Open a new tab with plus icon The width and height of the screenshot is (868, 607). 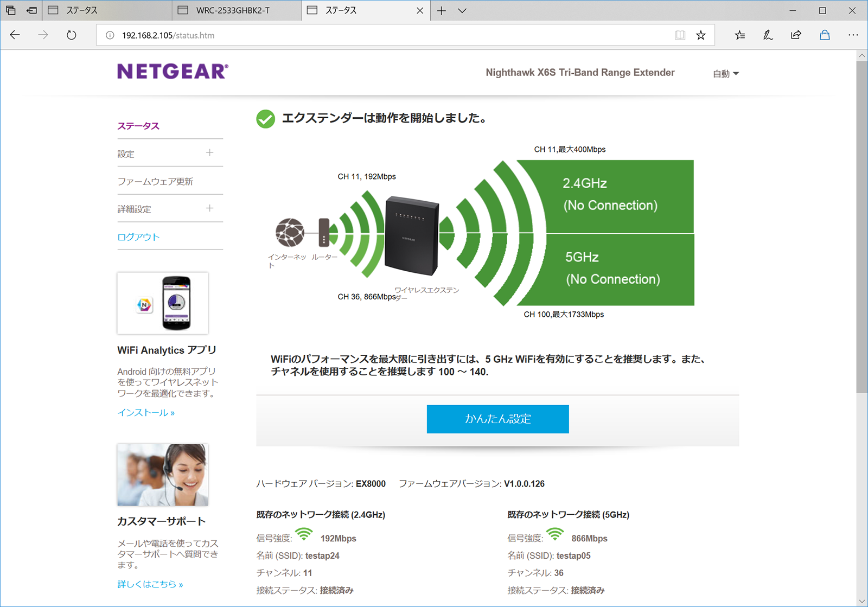[442, 11]
